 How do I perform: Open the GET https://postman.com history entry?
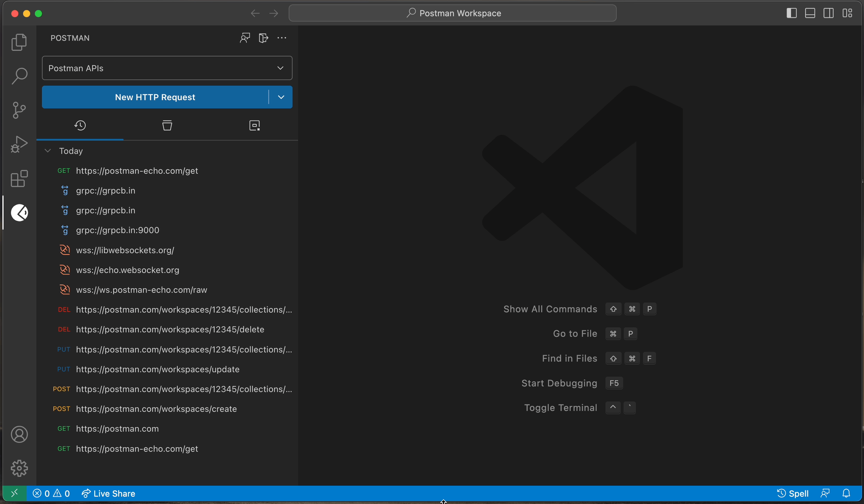[167, 429]
